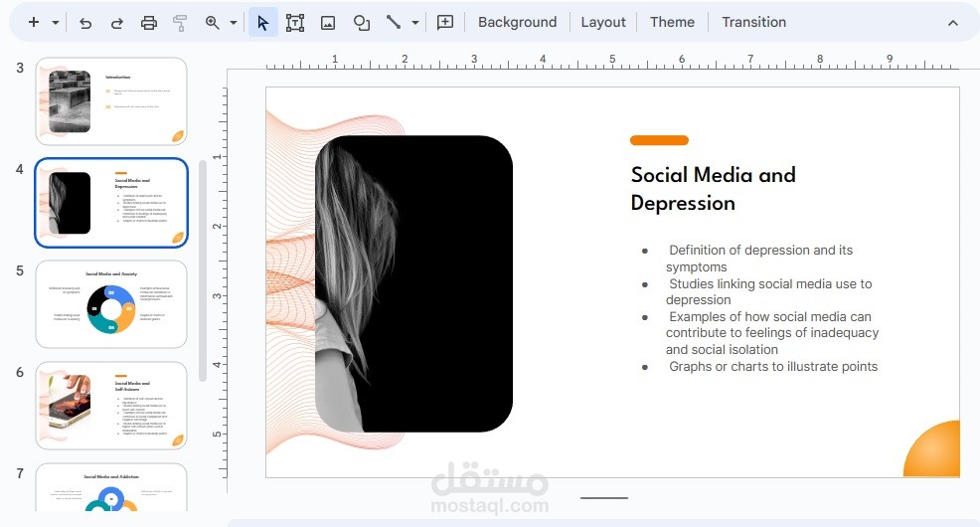980x527 pixels.
Task: Redo the last action
Action: tap(117, 23)
